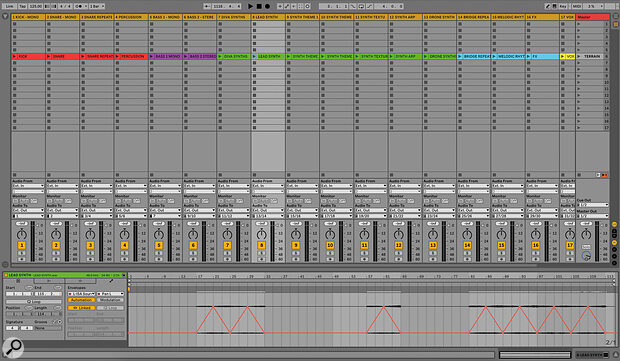The width and height of the screenshot is (620, 361).
Task: Arm the transport Record button
Action: click(x=268, y=6)
